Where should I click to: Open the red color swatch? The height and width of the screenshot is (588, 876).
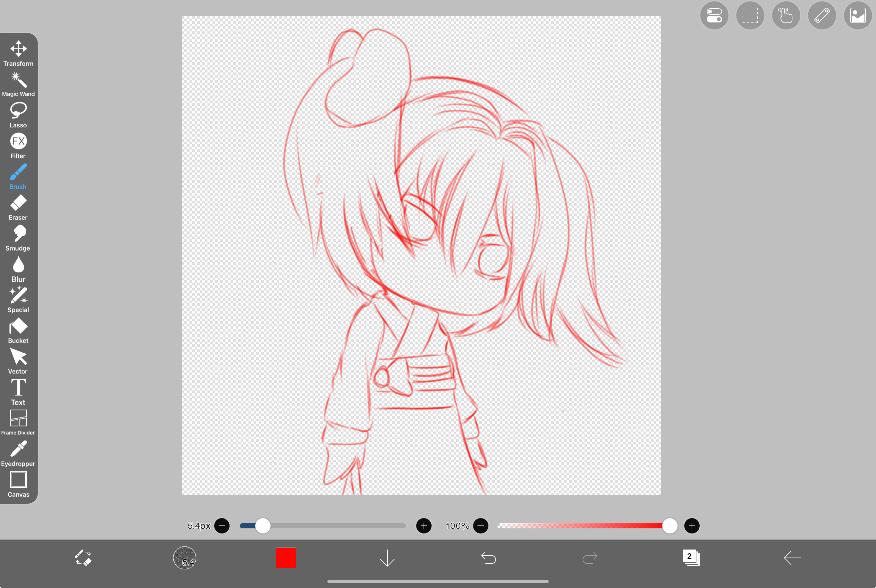click(286, 558)
